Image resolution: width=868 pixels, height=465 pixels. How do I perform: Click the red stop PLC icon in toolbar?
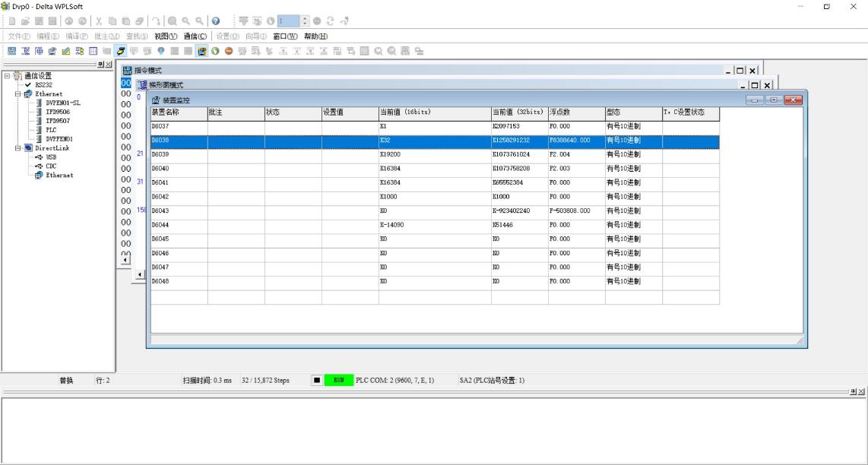coord(229,51)
